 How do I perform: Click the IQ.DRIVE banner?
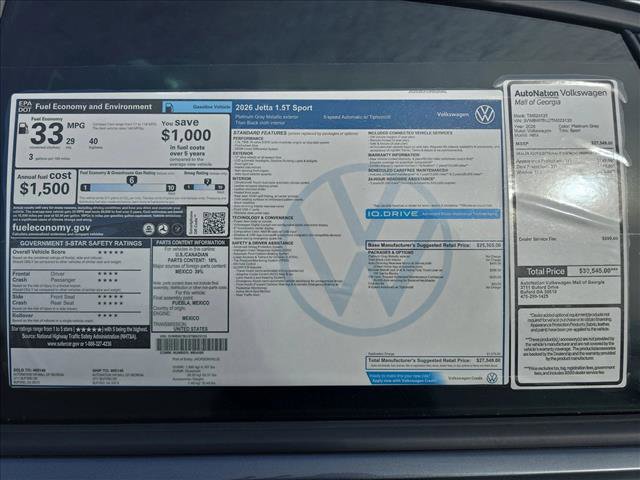(x=433, y=213)
